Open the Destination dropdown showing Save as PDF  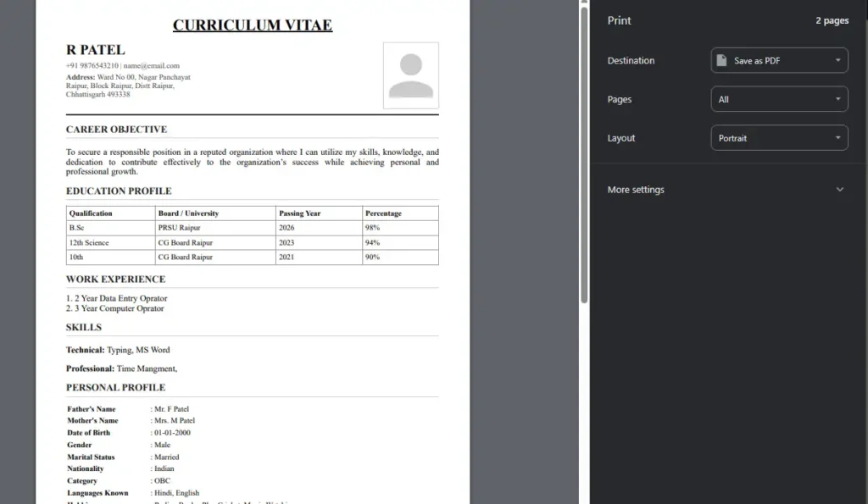779,60
